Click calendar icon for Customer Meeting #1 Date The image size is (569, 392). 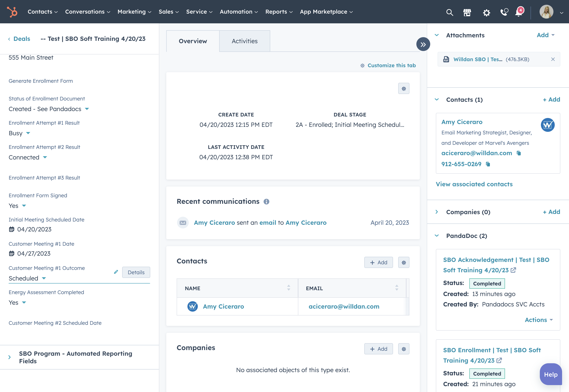pos(11,253)
